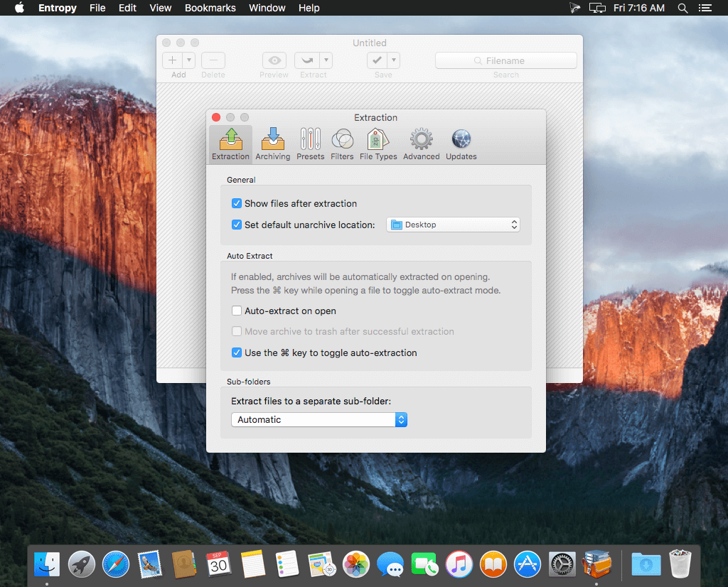Open Photos in the Dock
This screenshot has height=587, width=728.
pyautogui.click(x=355, y=564)
